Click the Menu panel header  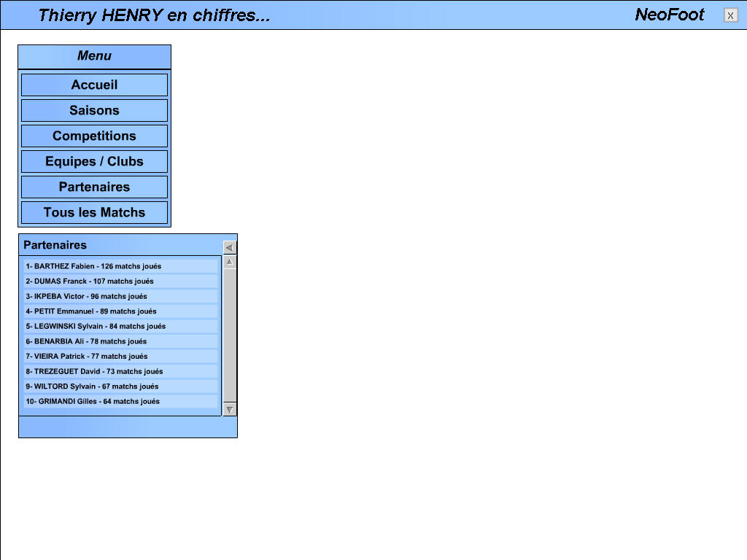coord(94,56)
